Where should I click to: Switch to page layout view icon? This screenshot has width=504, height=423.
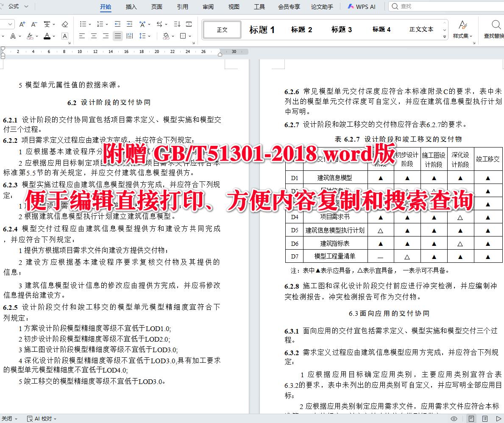pyautogui.click(x=471, y=418)
